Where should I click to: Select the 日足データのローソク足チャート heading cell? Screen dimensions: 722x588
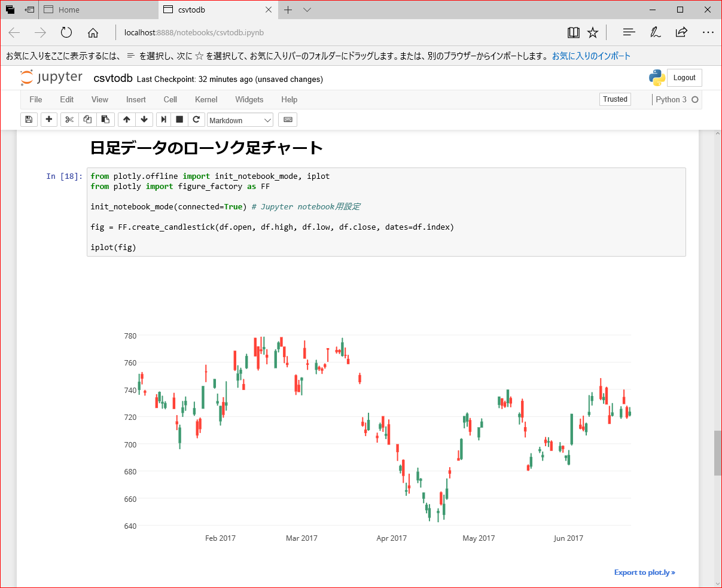tap(206, 147)
